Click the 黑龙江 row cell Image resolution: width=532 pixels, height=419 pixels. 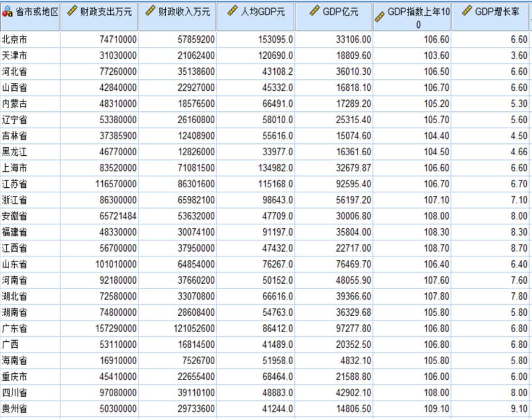pyautogui.click(x=30, y=152)
